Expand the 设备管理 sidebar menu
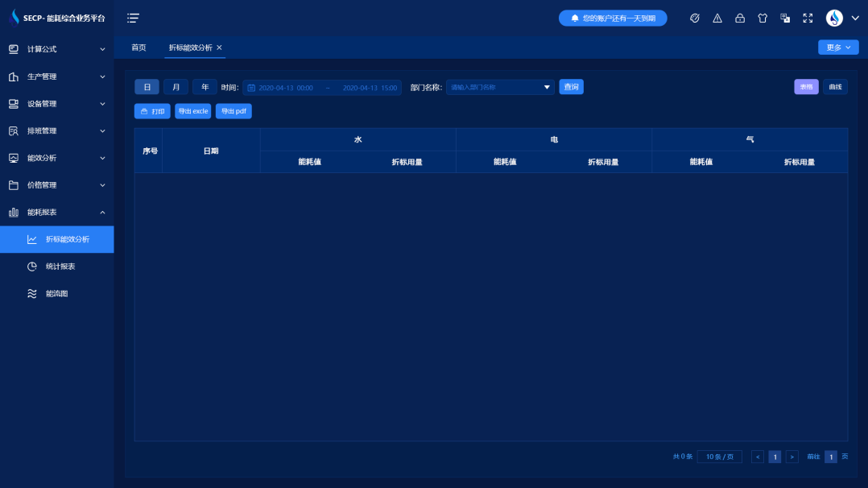Viewport: 868px width, 488px height. tap(56, 104)
